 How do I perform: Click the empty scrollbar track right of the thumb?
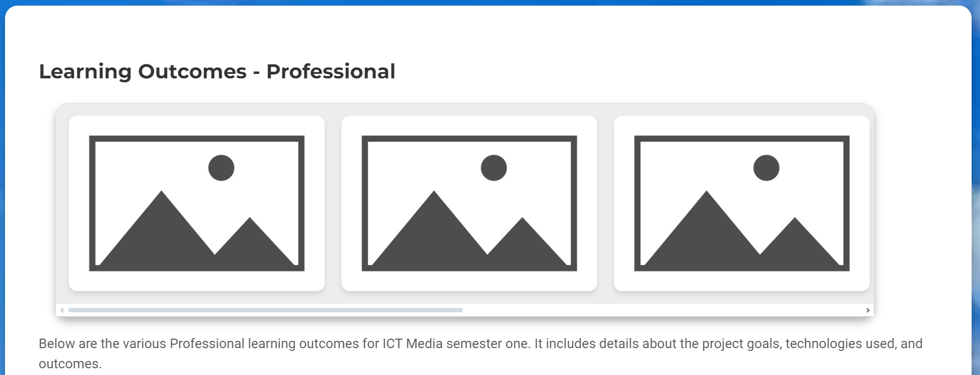tap(660, 310)
